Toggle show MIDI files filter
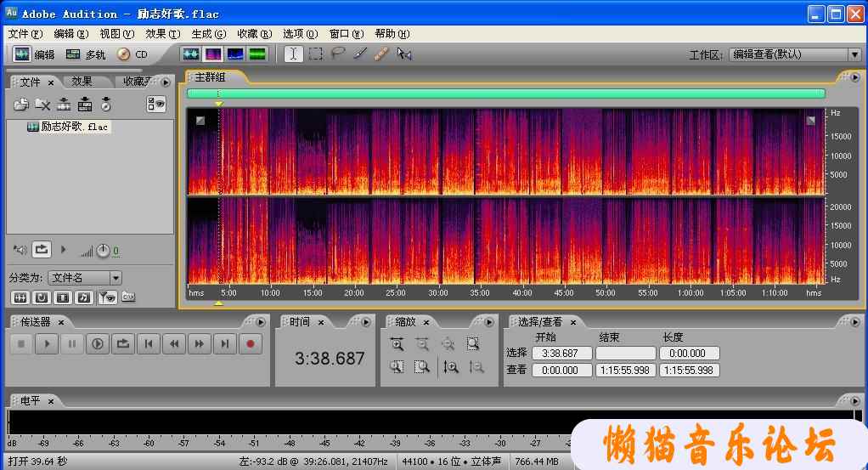 click(x=83, y=297)
